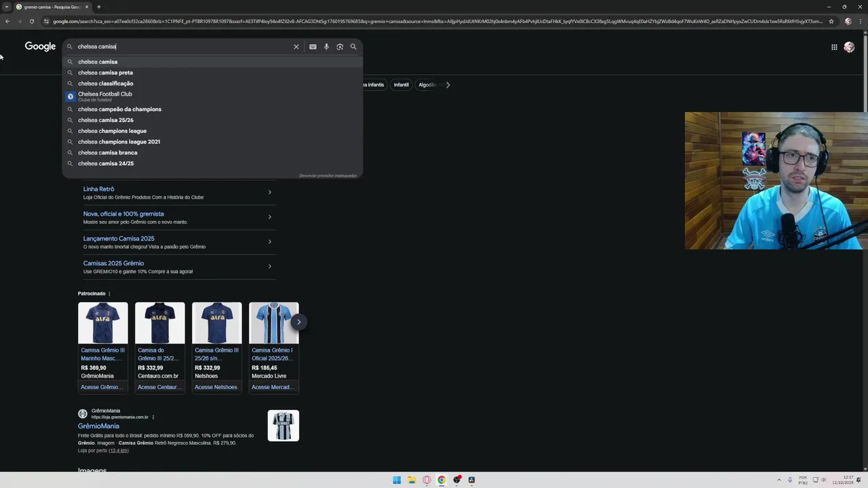Open 'Lançamento Camisa 2025' link

coord(119,239)
